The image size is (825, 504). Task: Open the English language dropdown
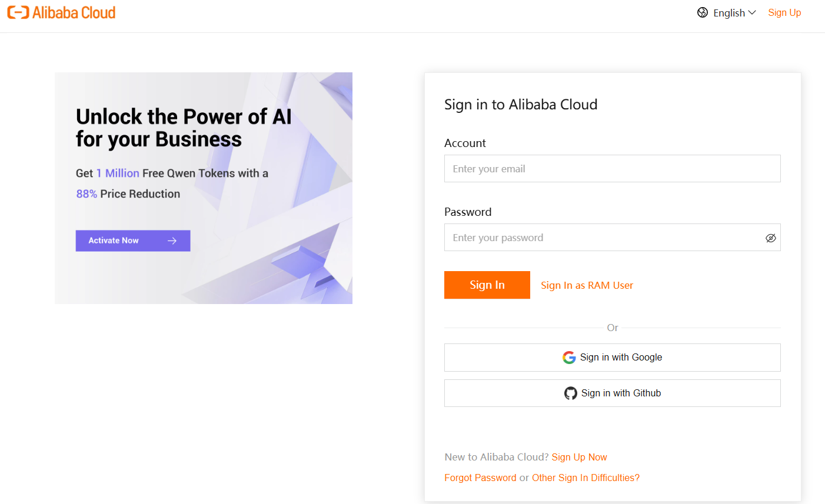coord(729,13)
